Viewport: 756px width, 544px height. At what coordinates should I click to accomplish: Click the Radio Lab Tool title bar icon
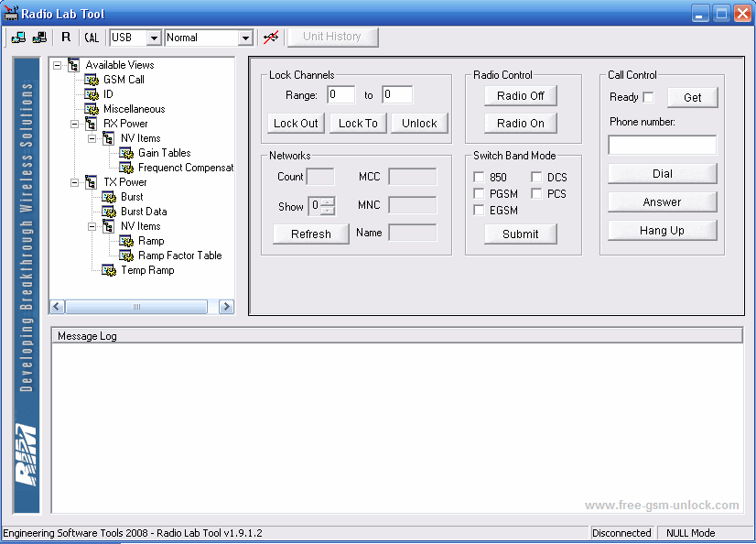click(x=11, y=13)
